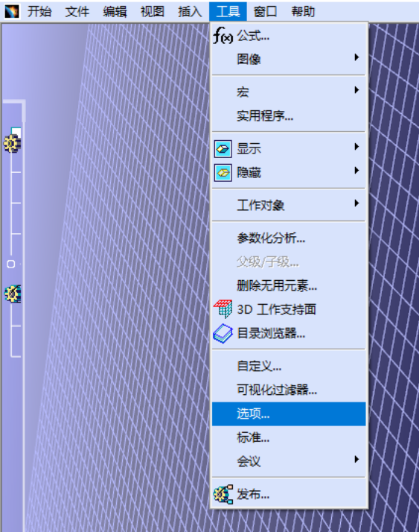This screenshot has width=419, height=532.
Task: Expand the 隐藏 submenu arrow
Action: [x=356, y=171]
